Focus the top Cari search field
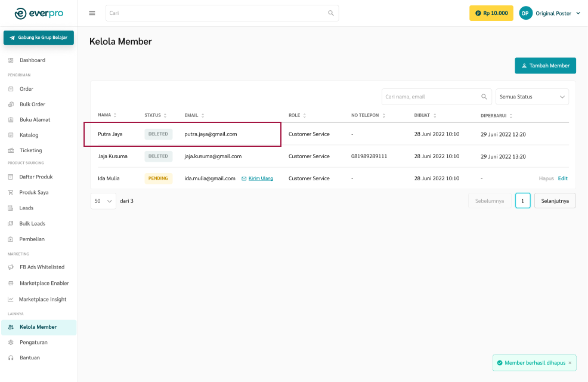The image size is (588, 382). [222, 13]
